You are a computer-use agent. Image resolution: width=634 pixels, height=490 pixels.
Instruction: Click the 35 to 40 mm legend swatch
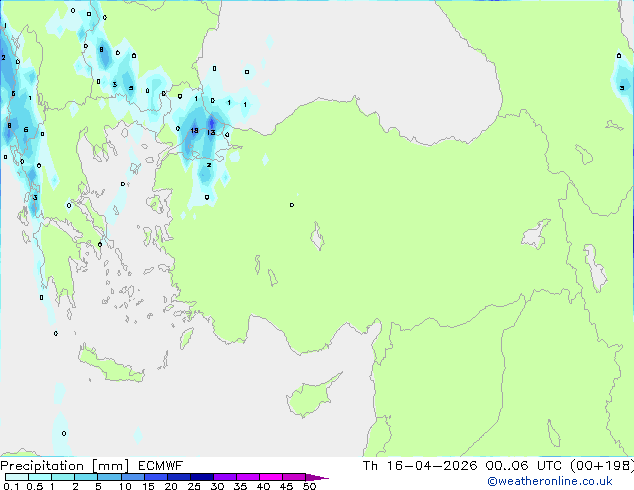pos(248,477)
